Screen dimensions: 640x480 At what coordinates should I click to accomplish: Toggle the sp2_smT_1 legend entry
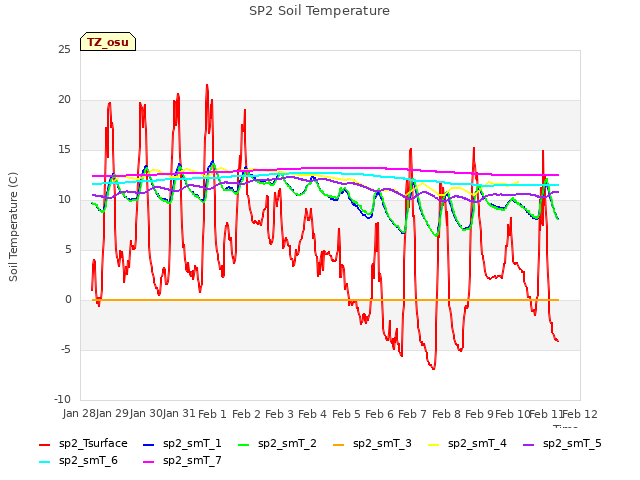click(182, 444)
